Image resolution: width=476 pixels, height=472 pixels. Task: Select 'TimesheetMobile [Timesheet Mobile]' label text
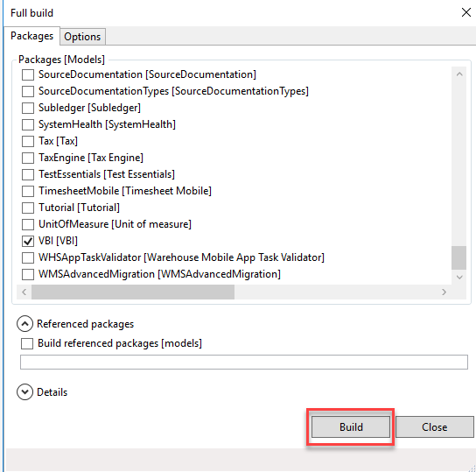(125, 191)
